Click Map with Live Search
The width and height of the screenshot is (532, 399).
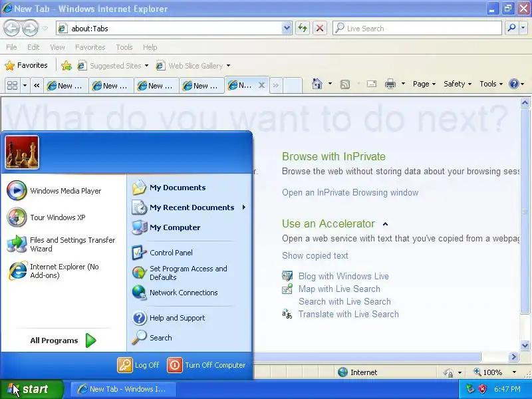pyautogui.click(x=339, y=289)
